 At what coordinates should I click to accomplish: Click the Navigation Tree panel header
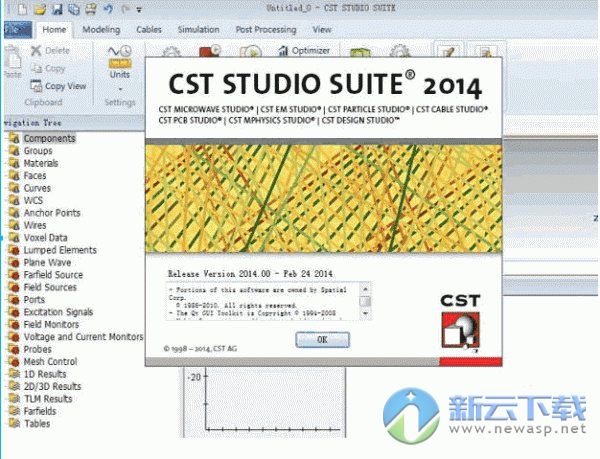[75, 123]
